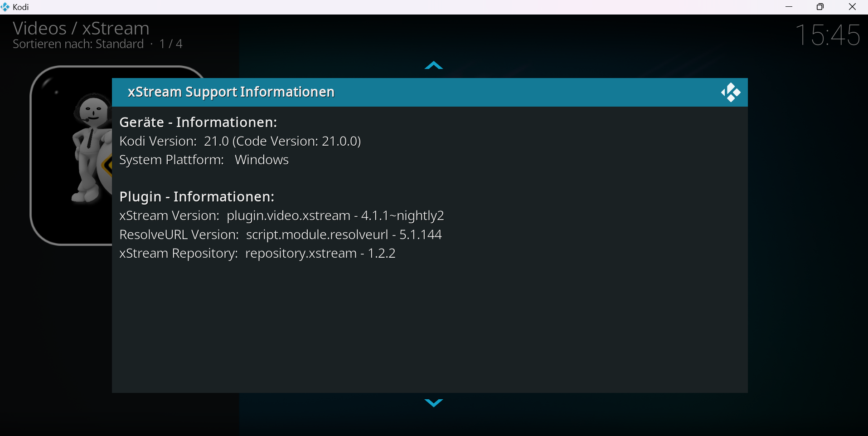Click the Kodi Version 21.0 line

[x=240, y=142]
